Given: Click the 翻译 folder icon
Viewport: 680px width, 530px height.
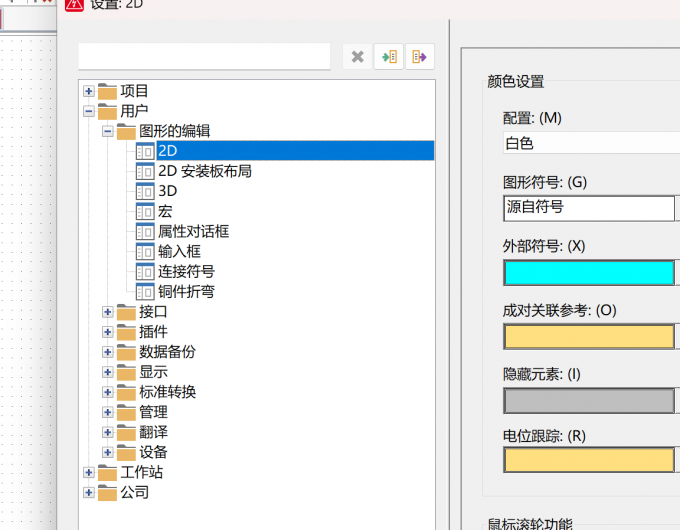Looking at the screenshot, I should coord(126,432).
